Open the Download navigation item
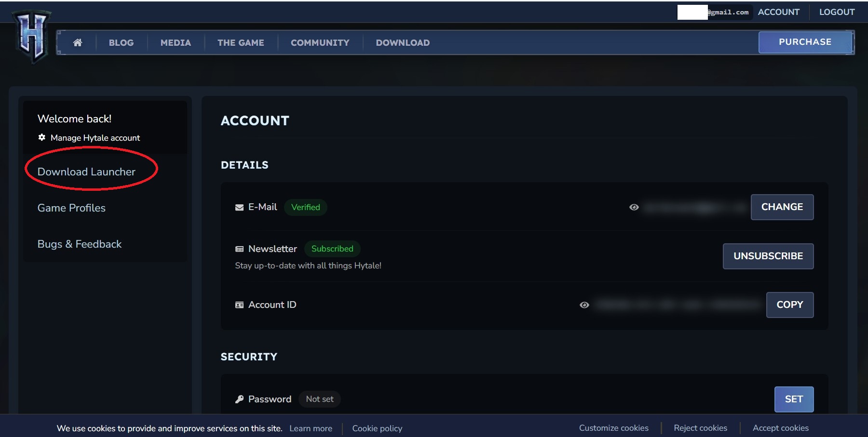The width and height of the screenshot is (868, 437). click(x=403, y=42)
